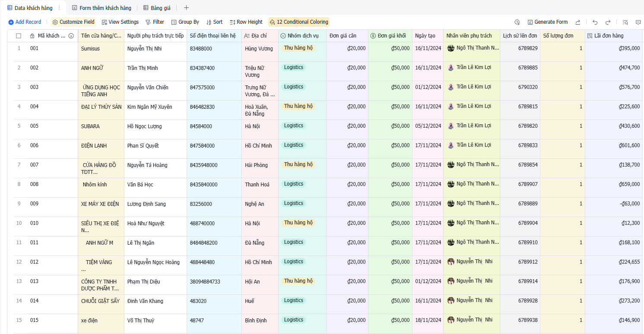644x334 pixels.
Task: Click the share arrow icon
Action: [x=578, y=22]
